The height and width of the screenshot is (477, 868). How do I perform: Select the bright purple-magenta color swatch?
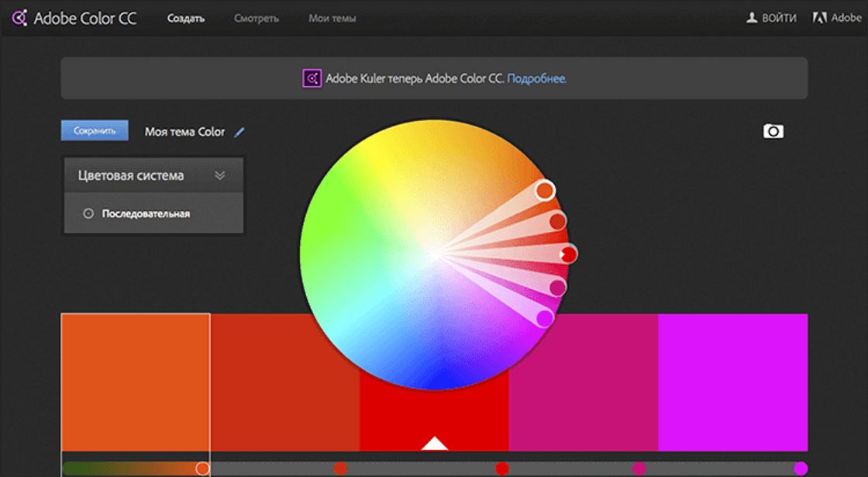point(733,382)
